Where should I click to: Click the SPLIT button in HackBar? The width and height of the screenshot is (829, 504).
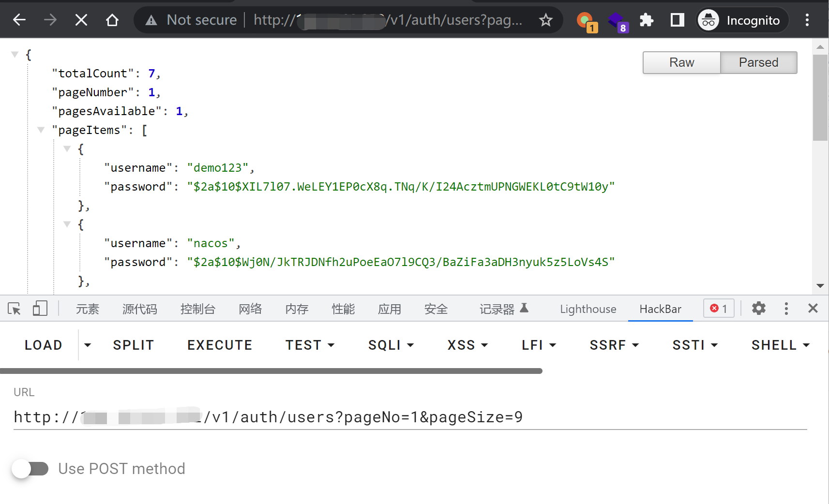(134, 345)
